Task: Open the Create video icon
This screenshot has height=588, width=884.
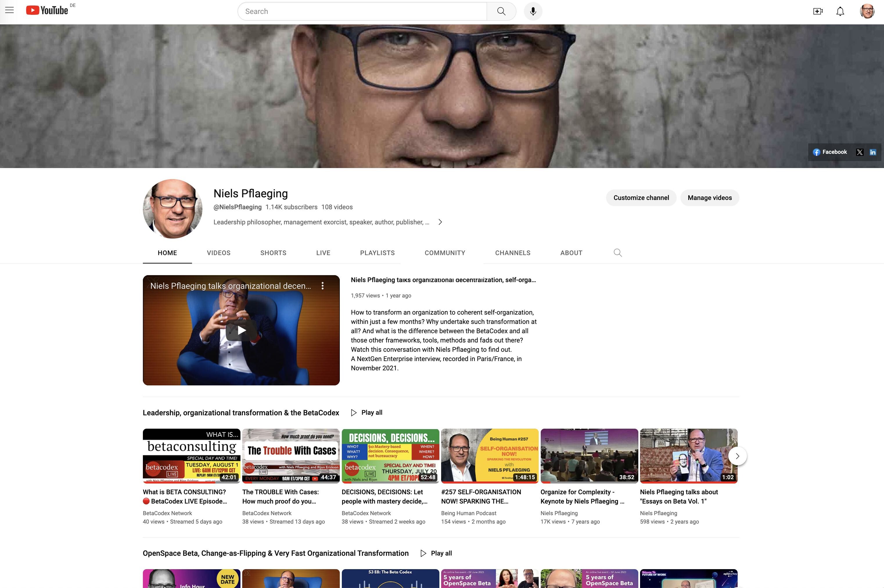Action: tap(818, 11)
